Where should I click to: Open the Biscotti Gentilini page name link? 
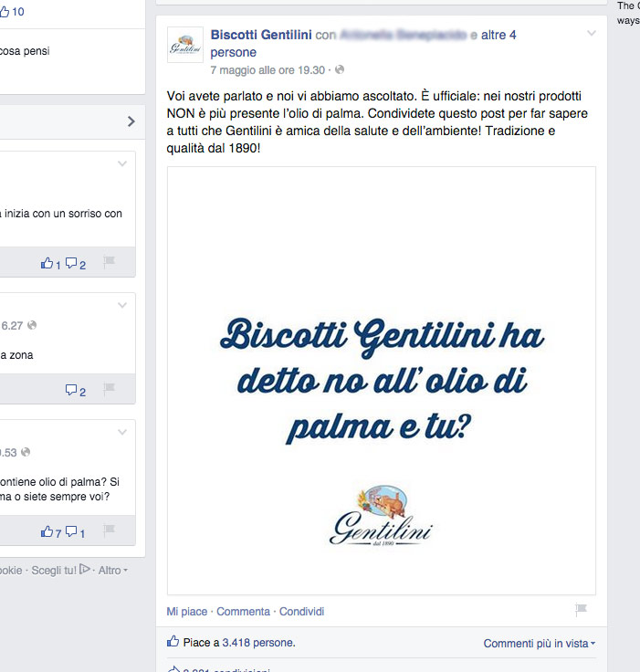[x=260, y=35]
